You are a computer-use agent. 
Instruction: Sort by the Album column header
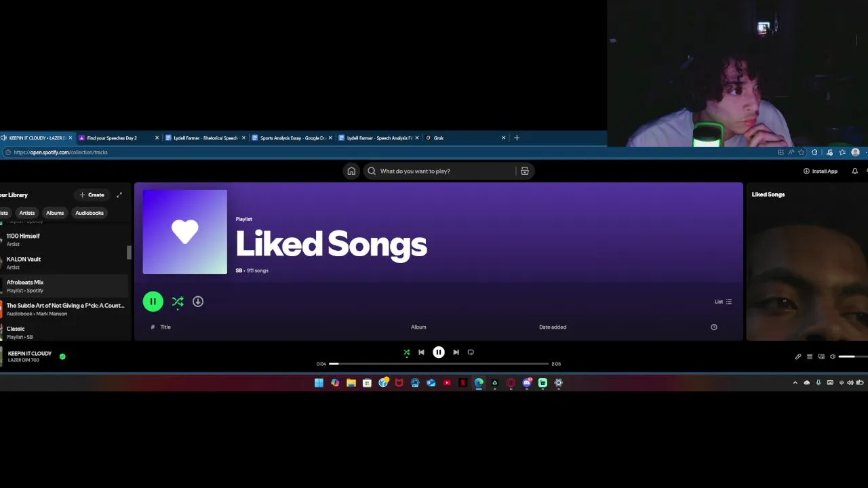[418, 327]
